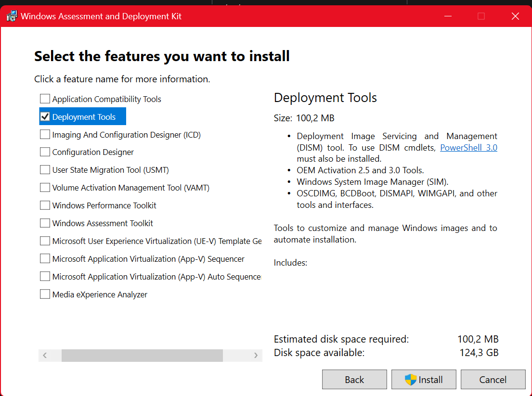Select the Deployment Tools feature name
The image size is (532, 396).
tap(84, 117)
